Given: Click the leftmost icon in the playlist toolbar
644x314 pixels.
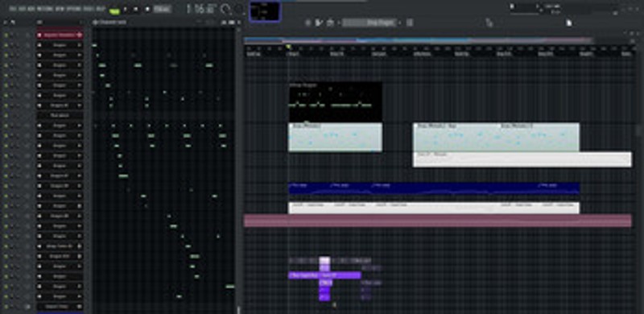Looking at the screenshot, I should [308, 23].
